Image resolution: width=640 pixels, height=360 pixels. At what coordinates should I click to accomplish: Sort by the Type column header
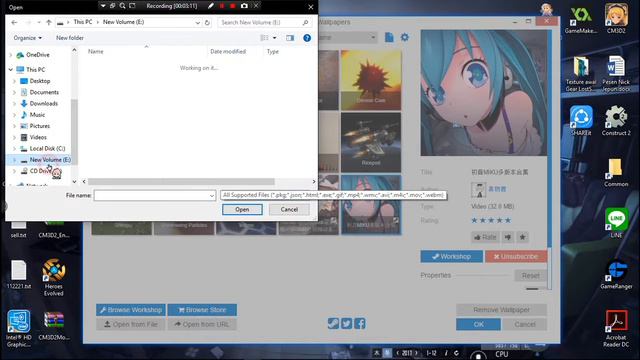[273, 51]
